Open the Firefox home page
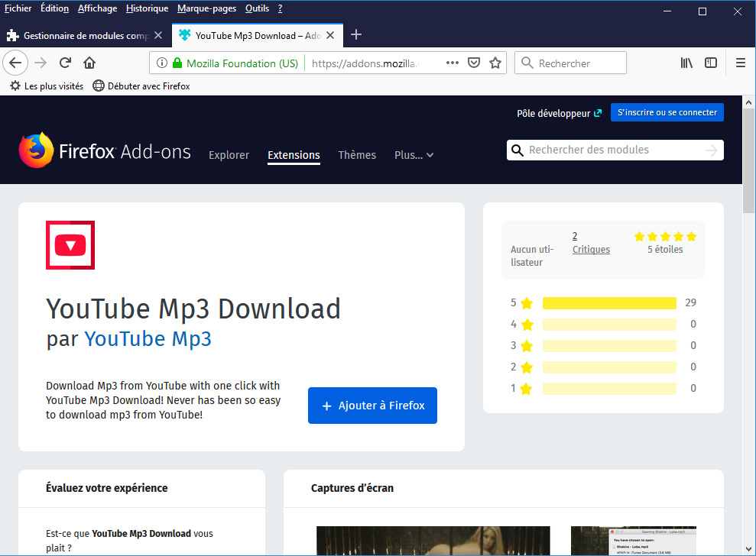This screenshot has width=756, height=556. (x=89, y=63)
